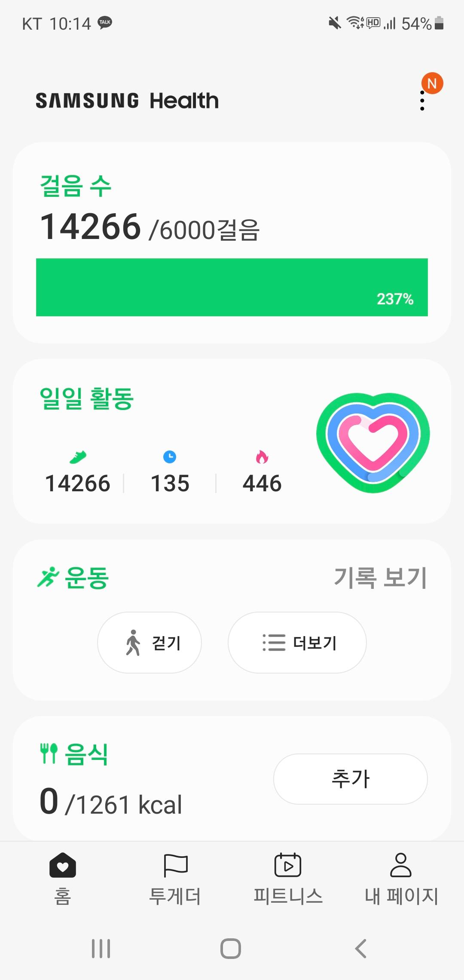The image size is (464, 980).
Task: Open the three-dot more options menu
Action: [422, 101]
